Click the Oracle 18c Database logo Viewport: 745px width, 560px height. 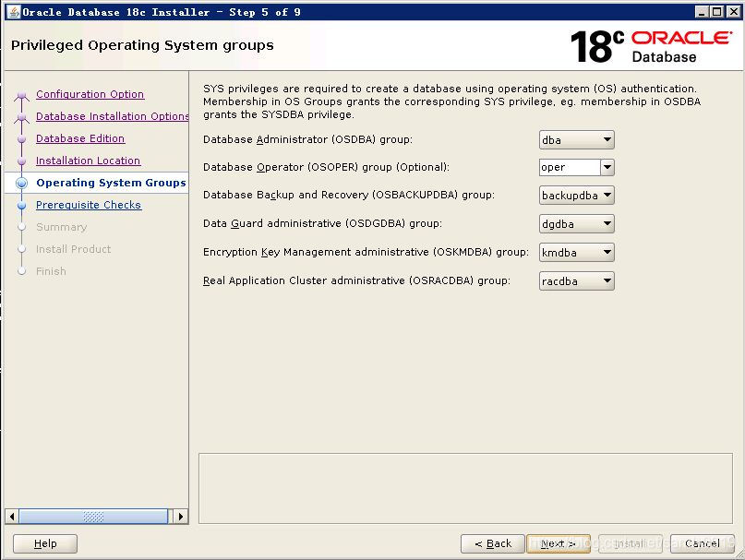(x=651, y=46)
